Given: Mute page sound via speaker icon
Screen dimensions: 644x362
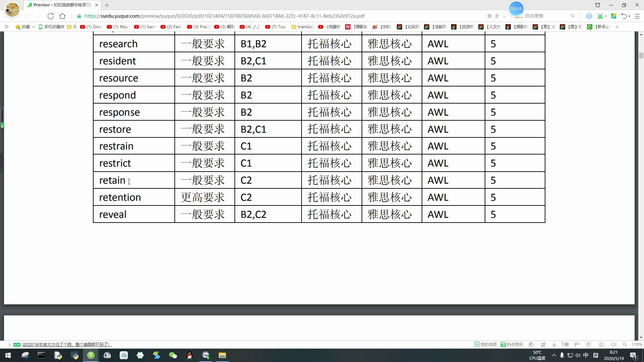Looking at the screenshot, I should coord(614,344).
